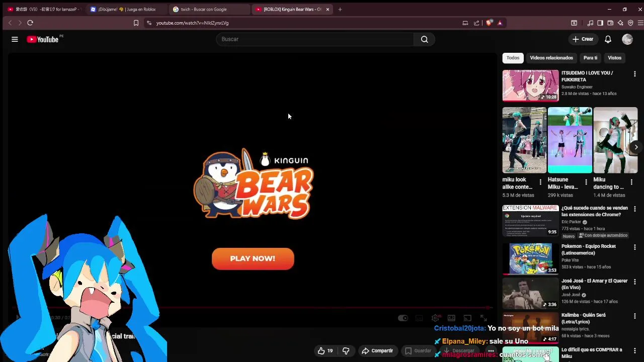This screenshot has width=644, height=362.
Task: Switch the player to theater mode
Action: [x=451, y=318]
